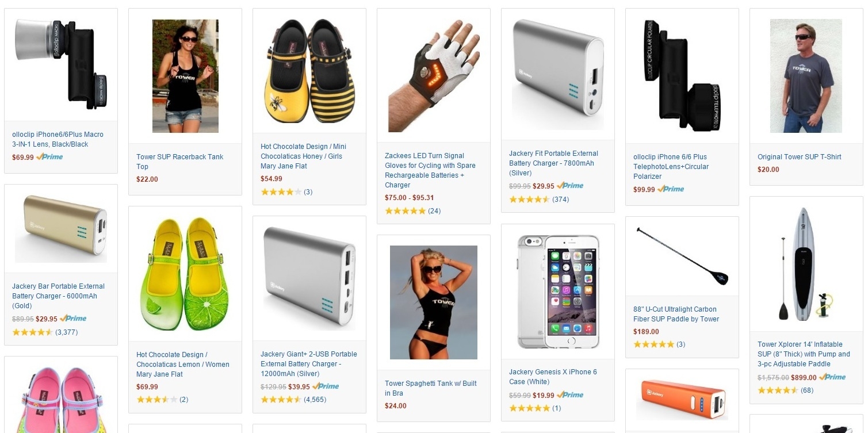Open the olloclip Macro 3-IN-1 Lens product image

(x=61, y=64)
